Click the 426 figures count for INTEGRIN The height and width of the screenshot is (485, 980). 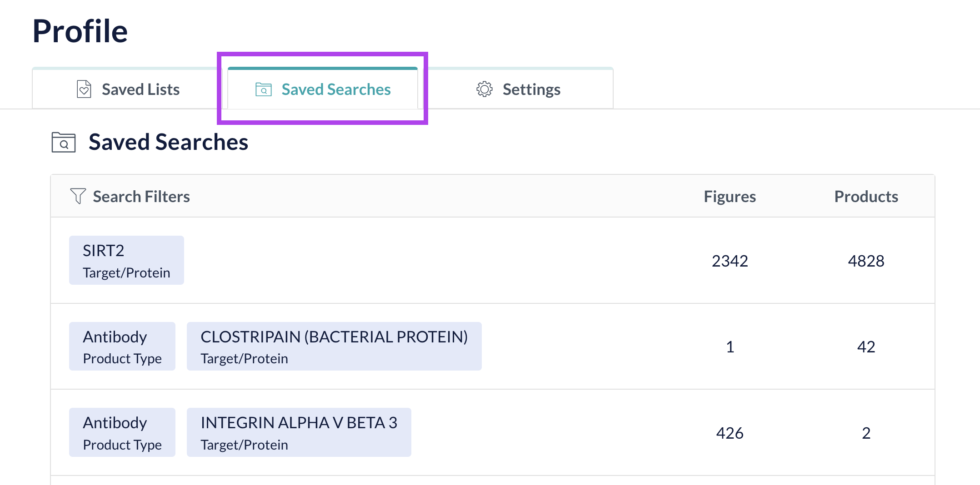tap(730, 433)
